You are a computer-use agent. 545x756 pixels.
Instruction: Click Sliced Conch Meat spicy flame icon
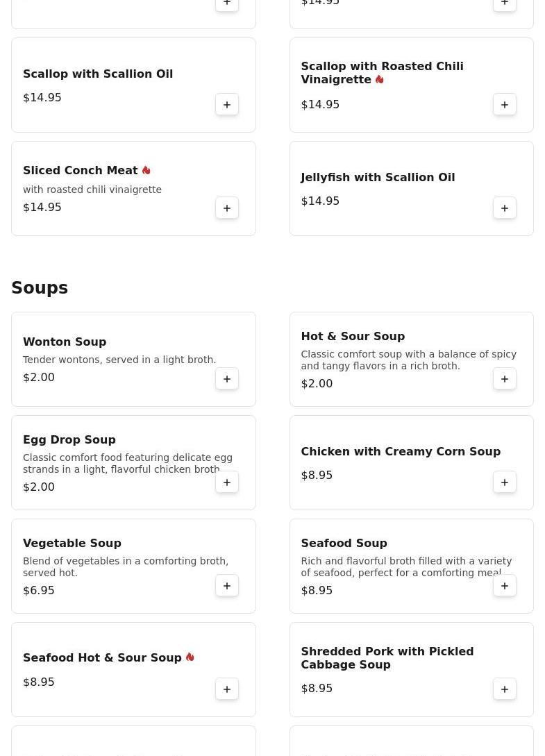(x=146, y=170)
